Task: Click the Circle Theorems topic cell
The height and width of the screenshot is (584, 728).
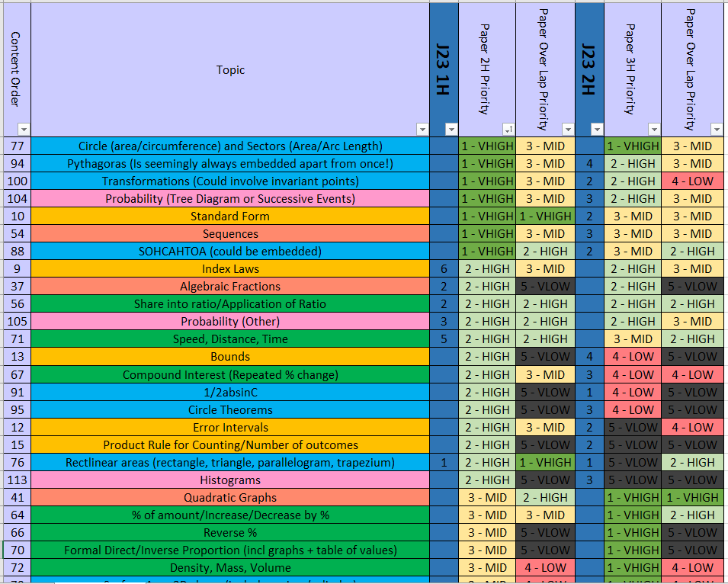Action: [x=230, y=410]
